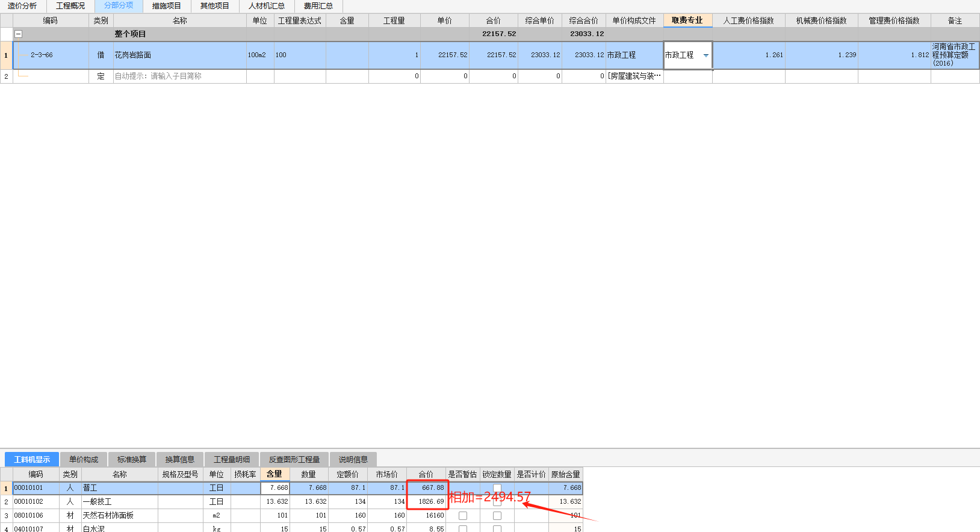Open the 取费专业 dropdown for 花岗岩路面

706,55
